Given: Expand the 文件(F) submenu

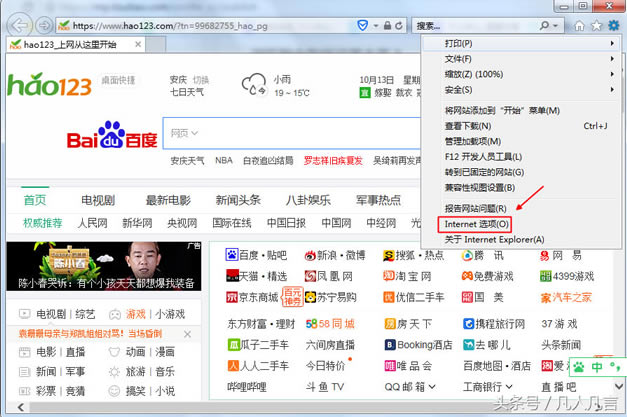Looking at the screenshot, I should pyautogui.click(x=521, y=59).
